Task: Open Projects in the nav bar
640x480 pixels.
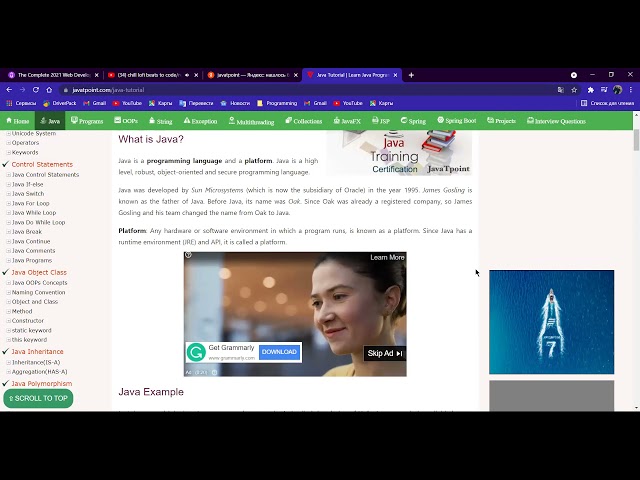Action: coord(501,121)
